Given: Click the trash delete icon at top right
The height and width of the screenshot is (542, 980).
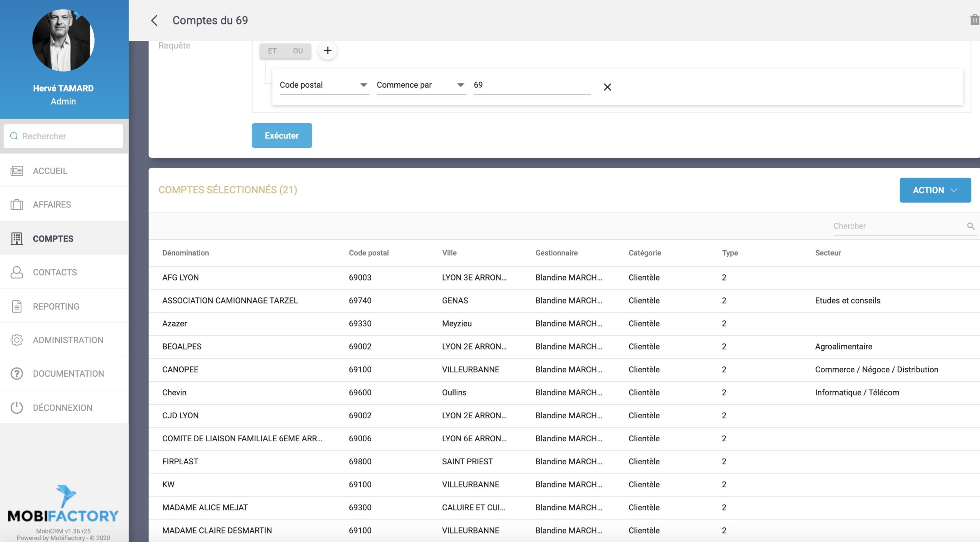Looking at the screenshot, I should 974,20.
